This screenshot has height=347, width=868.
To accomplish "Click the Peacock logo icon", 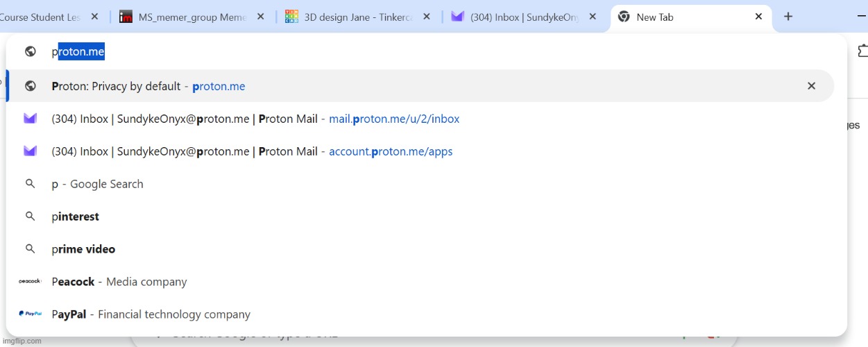I will coord(30,282).
